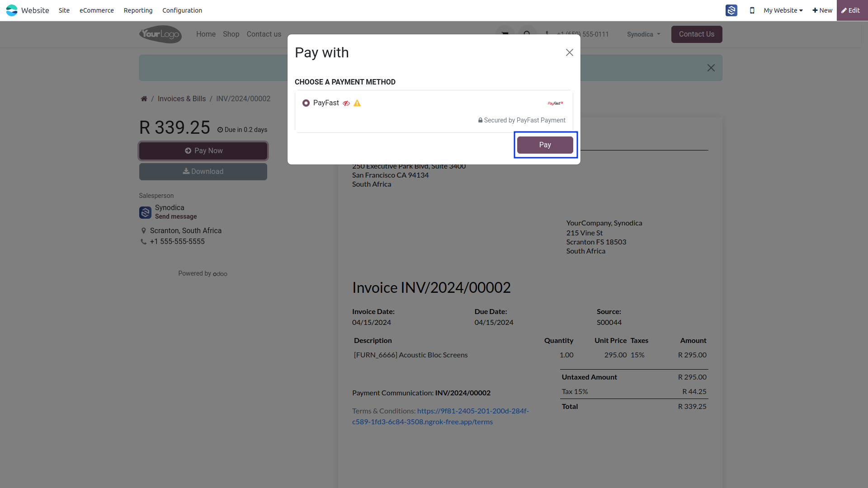The width and height of the screenshot is (868, 488).
Task: Toggle the mobile preview phone icon
Action: pyautogui.click(x=752, y=10)
